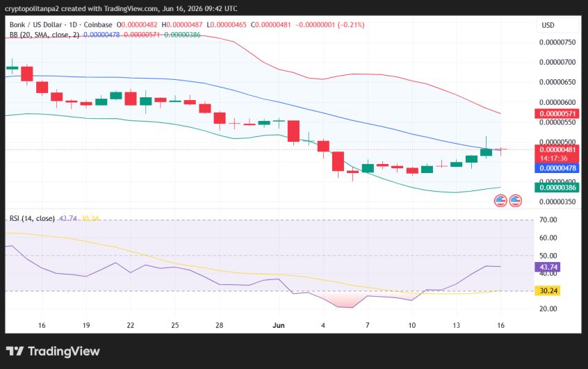Click the purple 43.74 RSI value tag
588x369 pixels.
548,267
